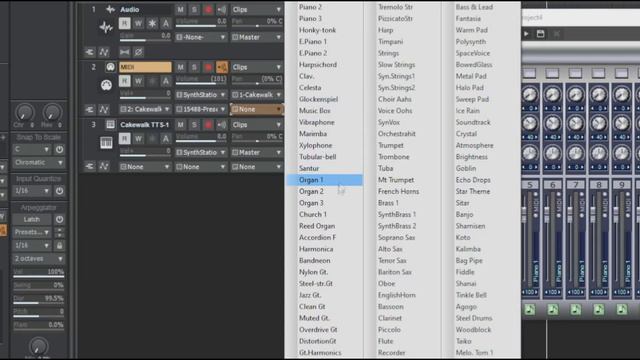Open Clips dropdown on Audio track
Image resolution: width=640 pixels, height=360 pixels.
(x=256, y=9)
